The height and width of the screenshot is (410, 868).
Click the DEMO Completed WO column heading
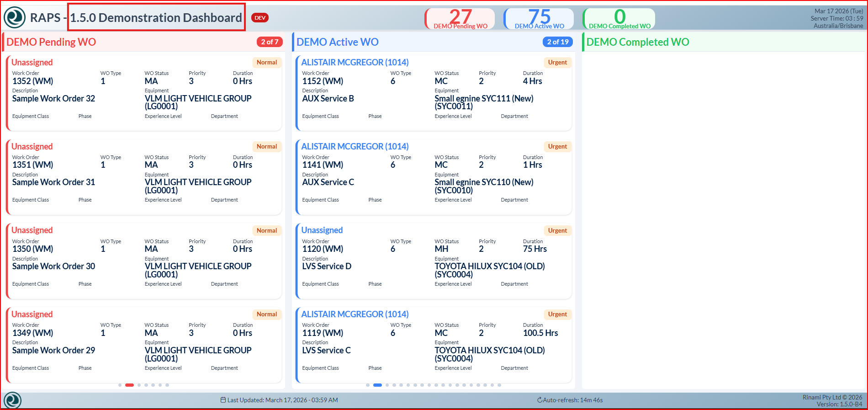point(637,42)
